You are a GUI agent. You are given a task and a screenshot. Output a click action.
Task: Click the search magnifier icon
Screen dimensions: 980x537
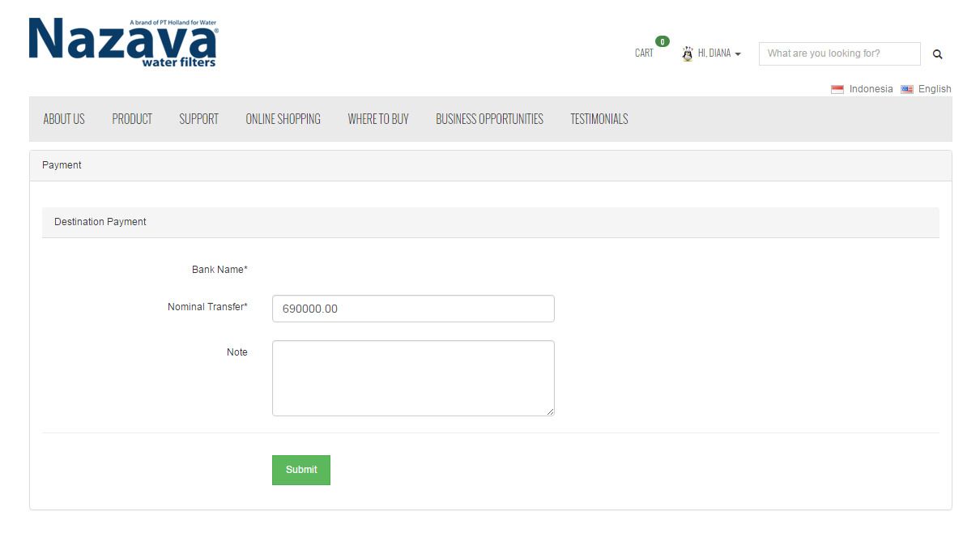click(x=937, y=54)
